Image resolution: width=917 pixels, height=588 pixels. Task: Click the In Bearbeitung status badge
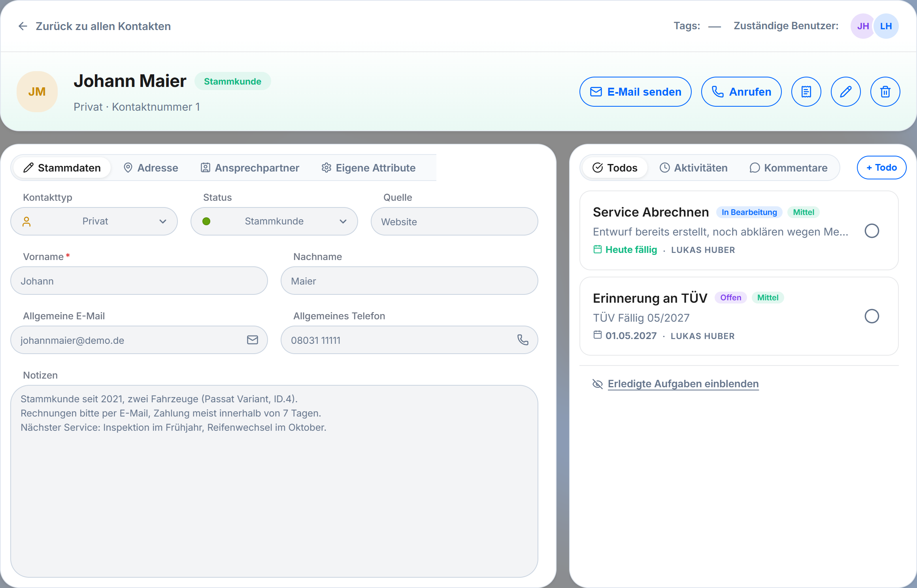[x=749, y=212]
